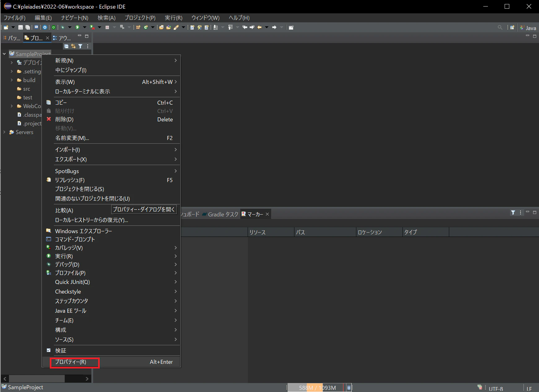
Task: Click the Save All toolbar icon
Action: pos(28,27)
